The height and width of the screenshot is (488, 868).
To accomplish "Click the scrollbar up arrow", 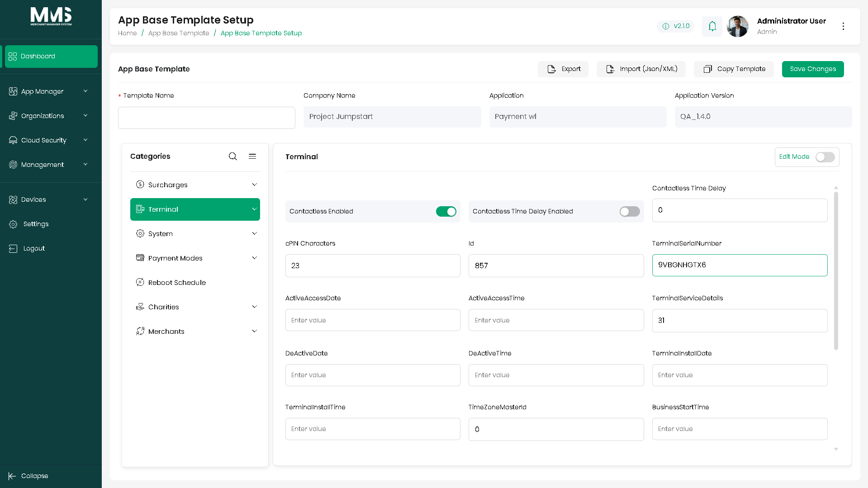I will [836, 187].
